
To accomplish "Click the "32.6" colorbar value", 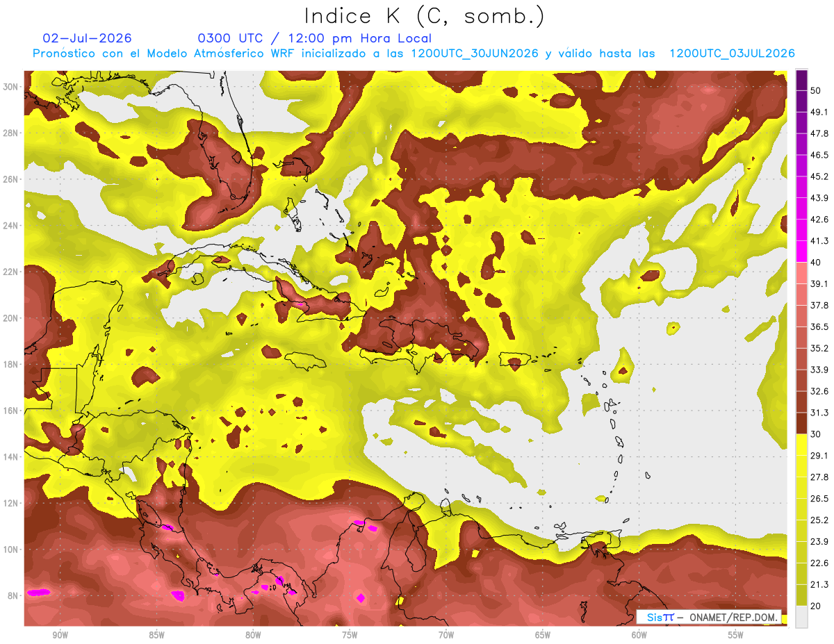I will pyautogui.click(x=819, y=391).
